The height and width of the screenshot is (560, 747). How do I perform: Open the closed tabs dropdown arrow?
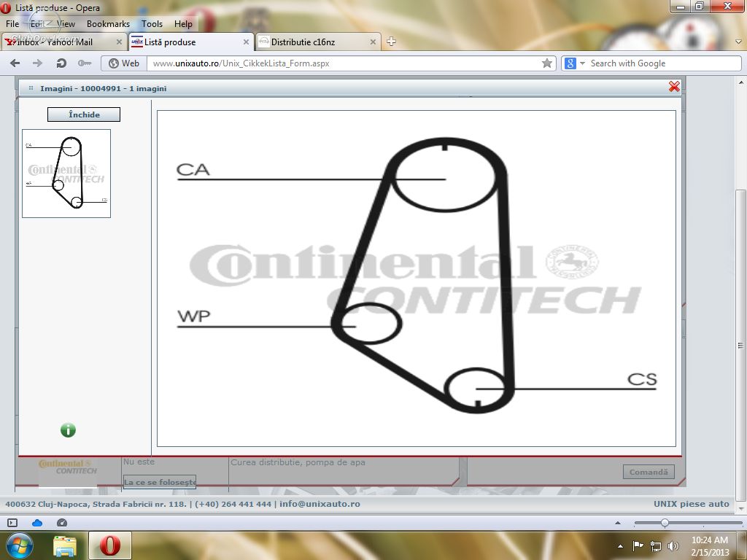tap(738, 42)
